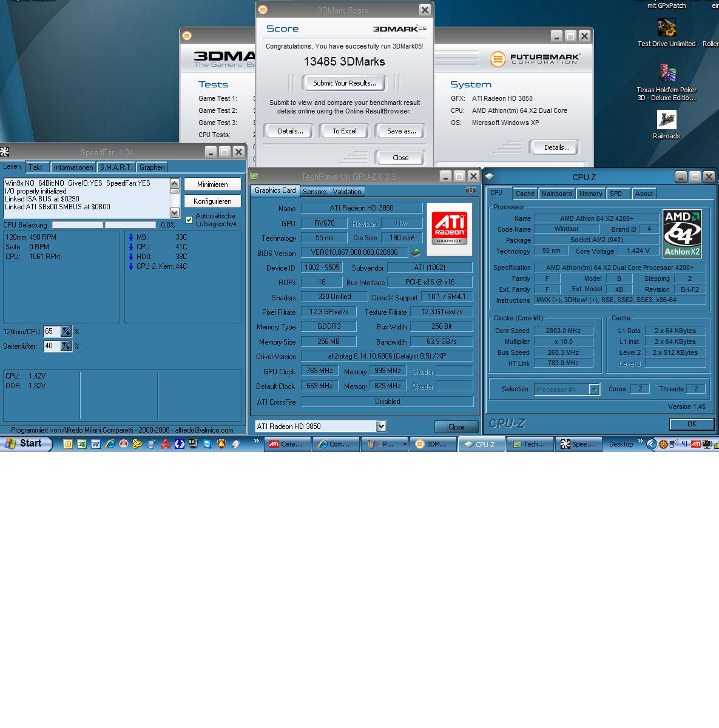Launch the Adobe Acrobat quick launch icon
The width and height of the screenshot is (719, 728).
tap(165, 444)
